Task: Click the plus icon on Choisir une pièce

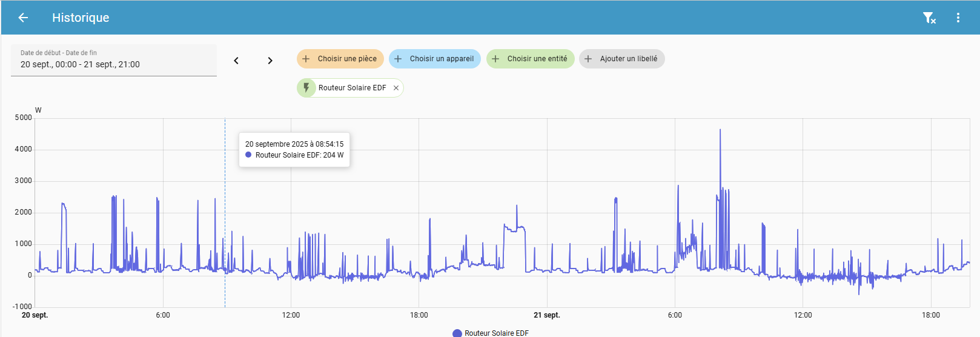Action: pos(306,59)
